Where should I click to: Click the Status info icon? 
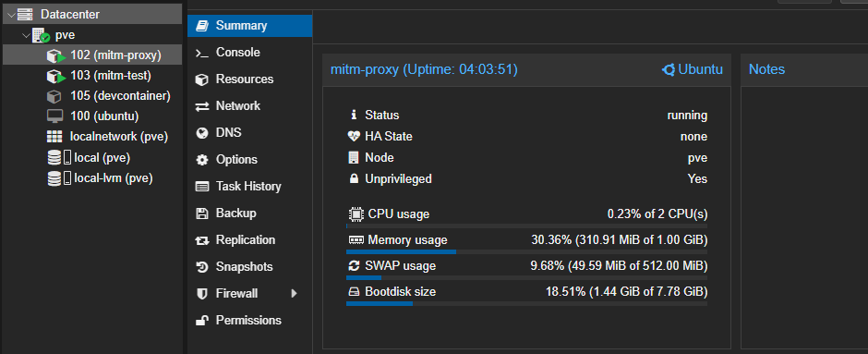[x=353, y=116]
